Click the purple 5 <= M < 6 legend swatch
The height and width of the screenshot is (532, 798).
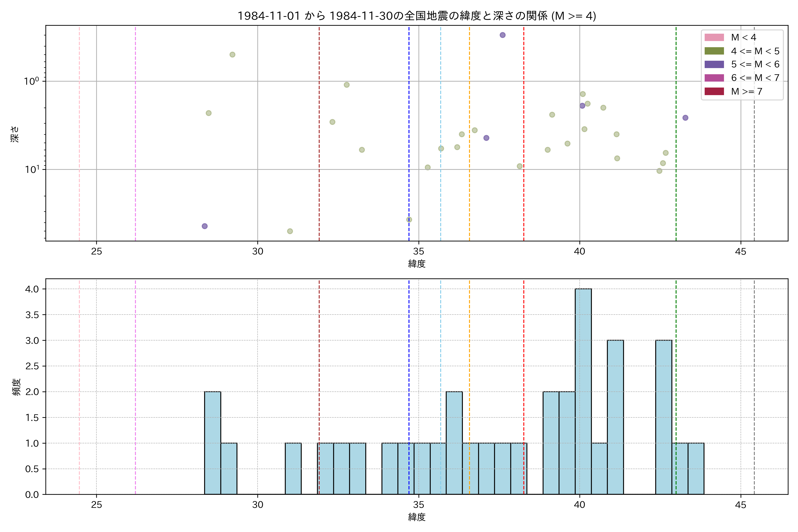714,64
